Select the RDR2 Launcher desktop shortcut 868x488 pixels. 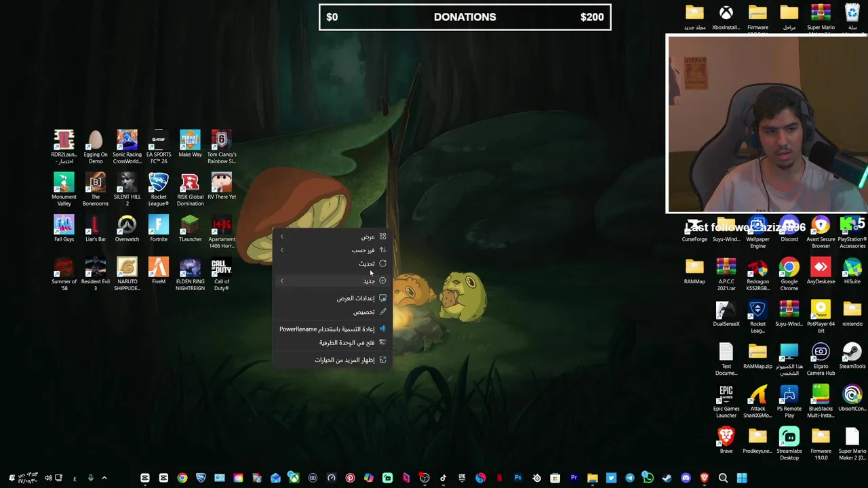64,147
